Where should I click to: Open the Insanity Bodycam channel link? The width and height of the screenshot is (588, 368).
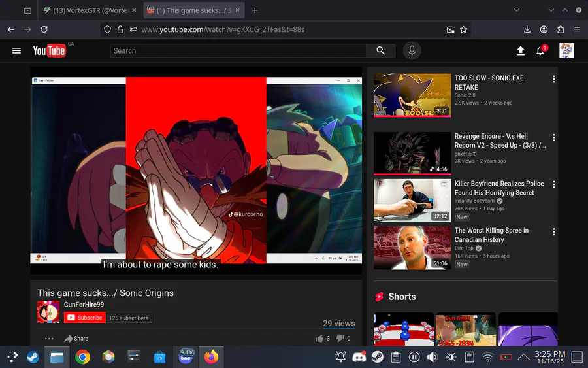[x=474, y=201]
